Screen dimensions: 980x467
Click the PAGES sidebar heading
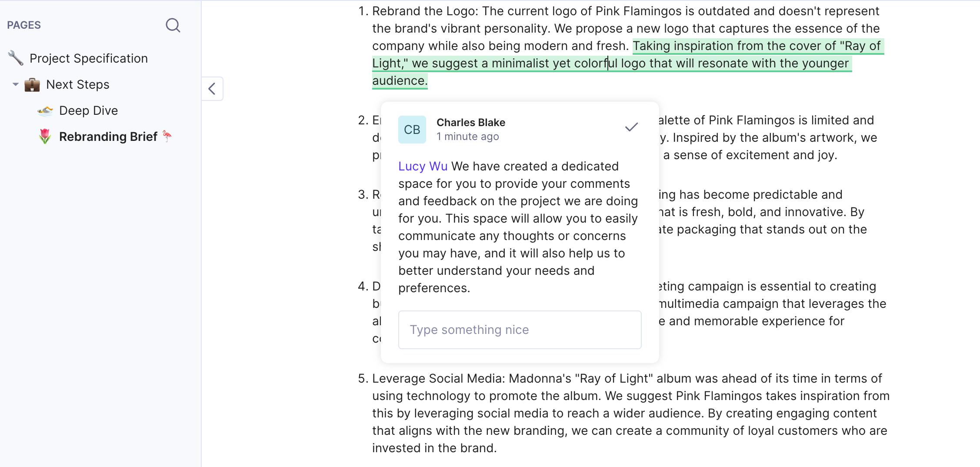click(24, 25)
